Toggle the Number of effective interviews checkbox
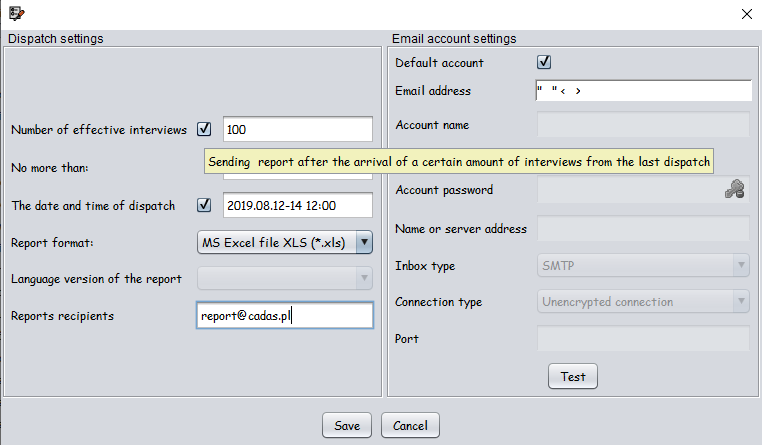The height and width of the screenshot is (445, 762). pos(204,129)
